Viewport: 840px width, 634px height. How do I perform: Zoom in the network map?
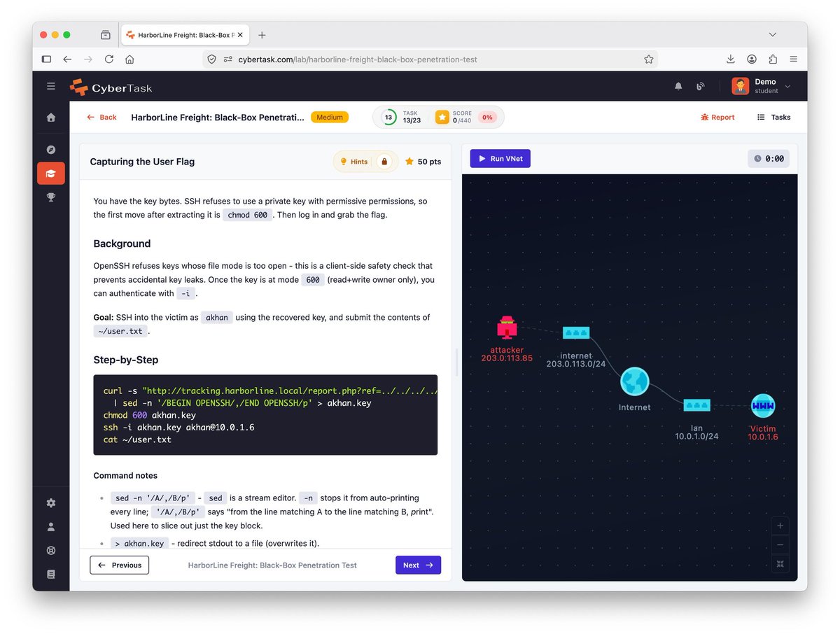[780, 526]
